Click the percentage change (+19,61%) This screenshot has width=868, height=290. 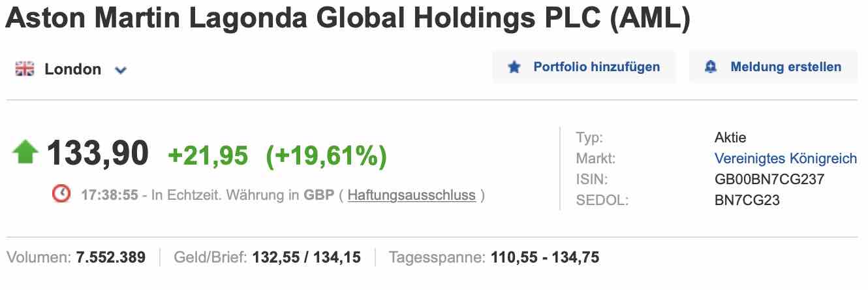326,155
